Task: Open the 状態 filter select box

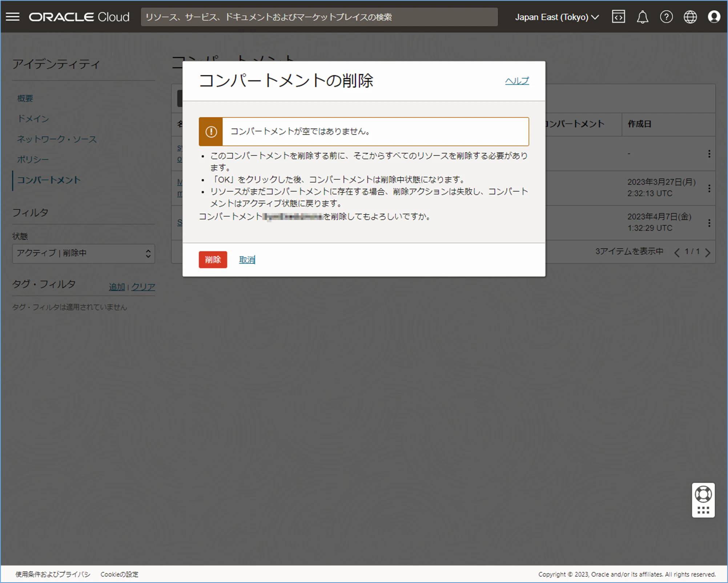Action: pos(83,253)
